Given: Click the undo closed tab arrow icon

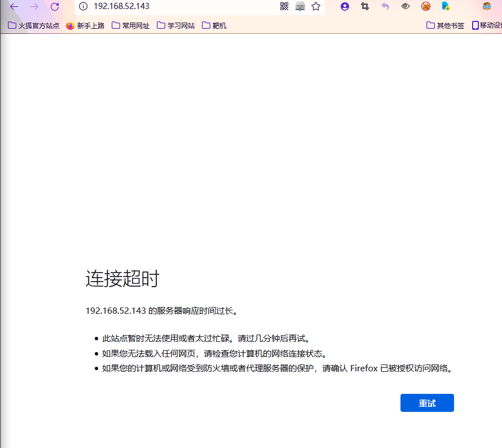Looking at the screenshot, I should [385, 6].
